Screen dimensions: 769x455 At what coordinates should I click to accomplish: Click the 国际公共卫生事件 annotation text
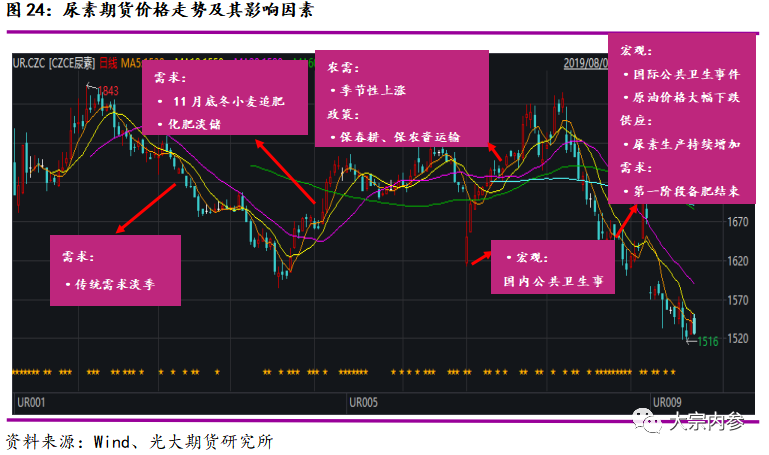(687, 74)
